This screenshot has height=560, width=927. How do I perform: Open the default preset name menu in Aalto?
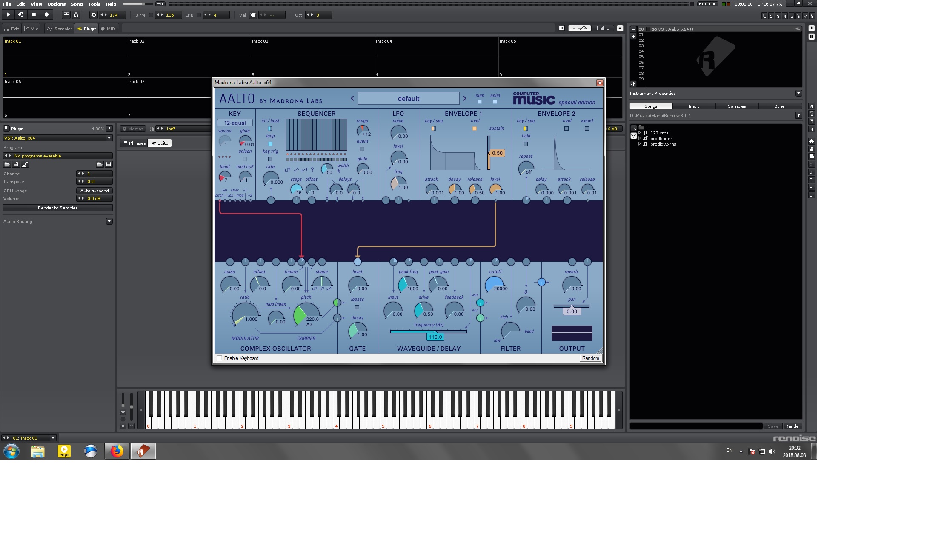coord(409,98)
